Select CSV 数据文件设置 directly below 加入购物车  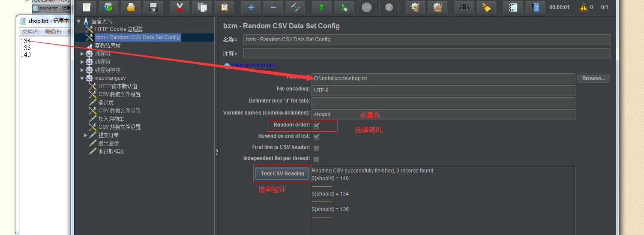(x=120, y=127)
